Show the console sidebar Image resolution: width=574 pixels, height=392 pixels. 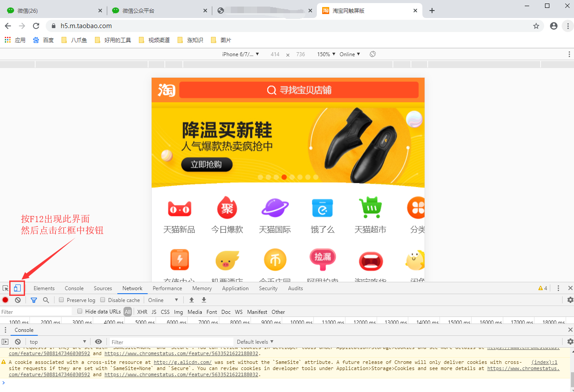(5, 342)
